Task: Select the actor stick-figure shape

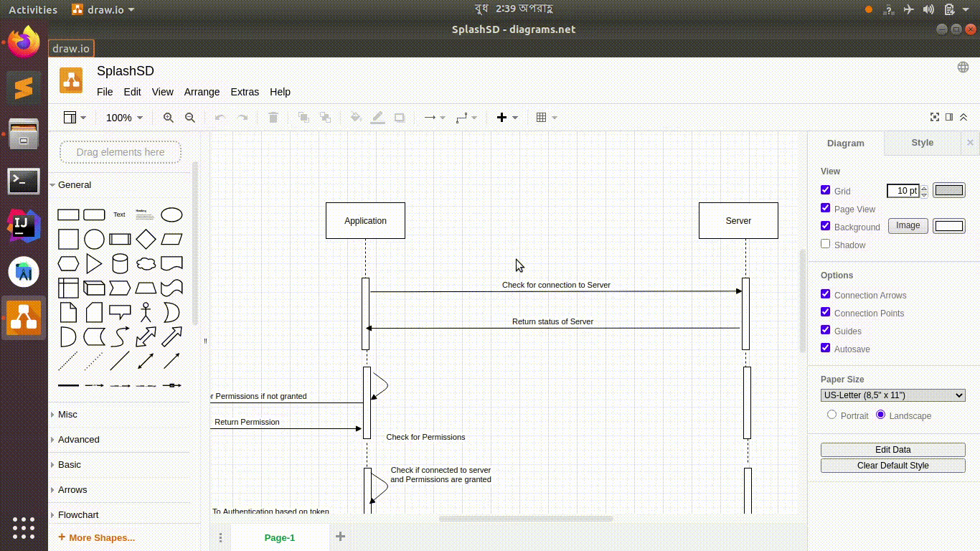Action: click(146, 313)
